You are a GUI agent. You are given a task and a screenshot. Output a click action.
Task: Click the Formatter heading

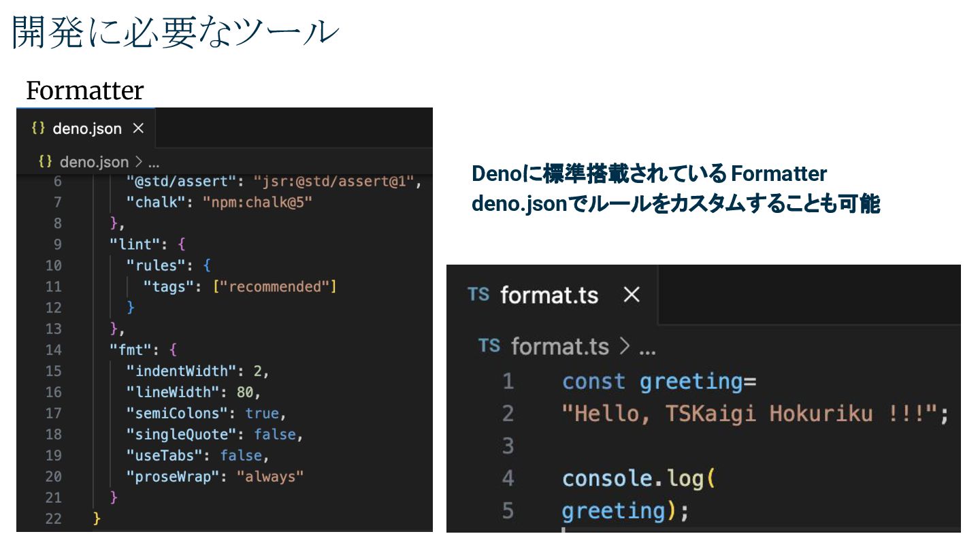click(x=85, y=90)
